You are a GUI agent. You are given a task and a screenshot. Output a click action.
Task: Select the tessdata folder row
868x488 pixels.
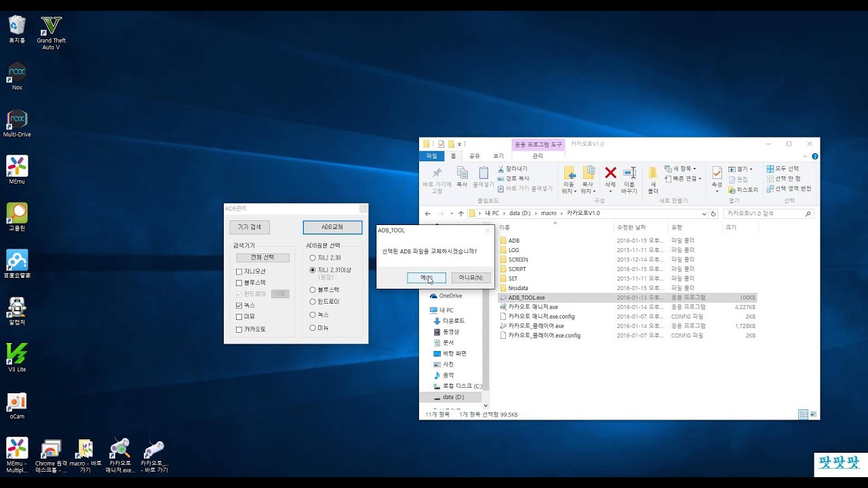[627, 288]
